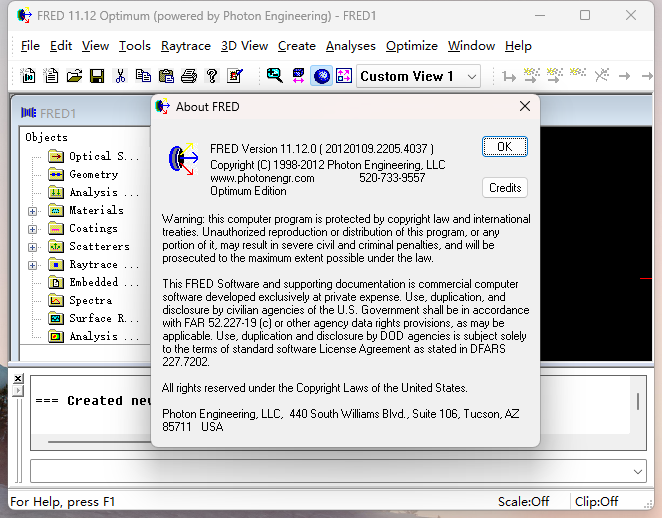
Task: Click the preferences checklist icon in the toolbar
Action: (235, 76)
